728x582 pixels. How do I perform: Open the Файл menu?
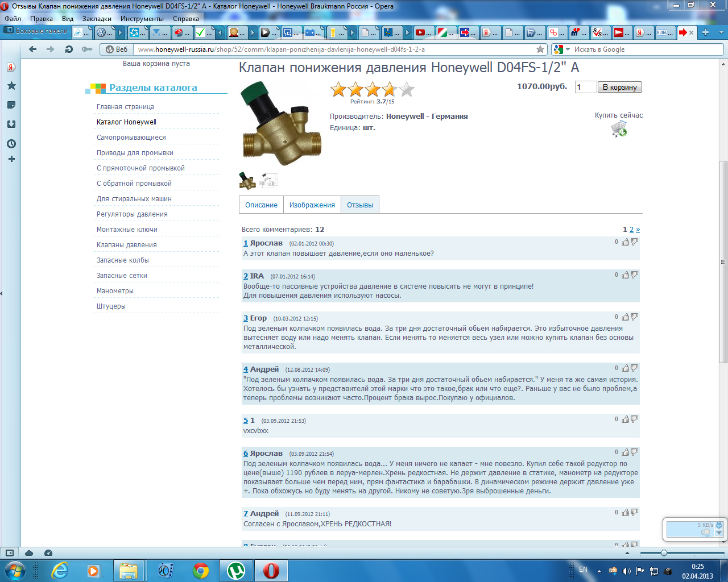(x=13, y=19)
